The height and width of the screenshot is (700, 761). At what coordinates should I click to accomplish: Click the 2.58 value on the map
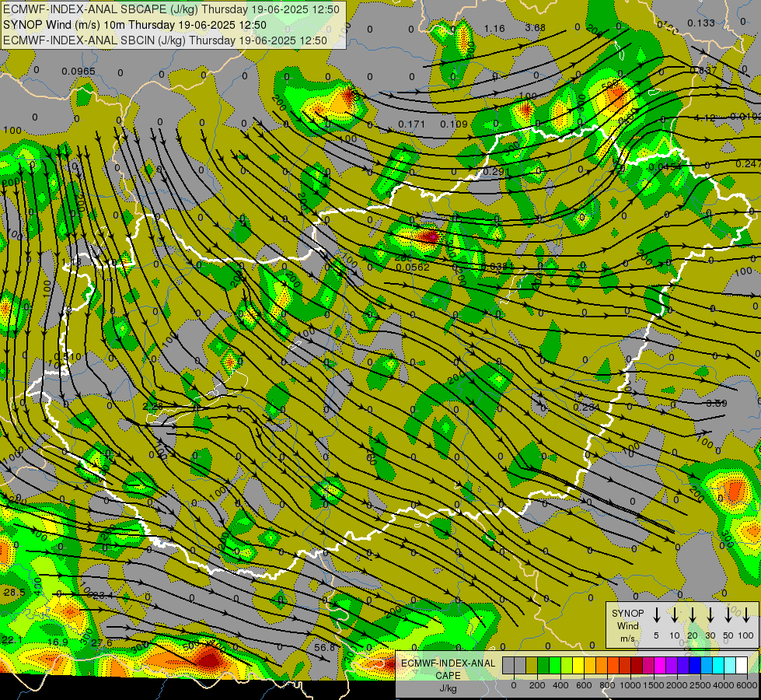(x=153, y=406)
